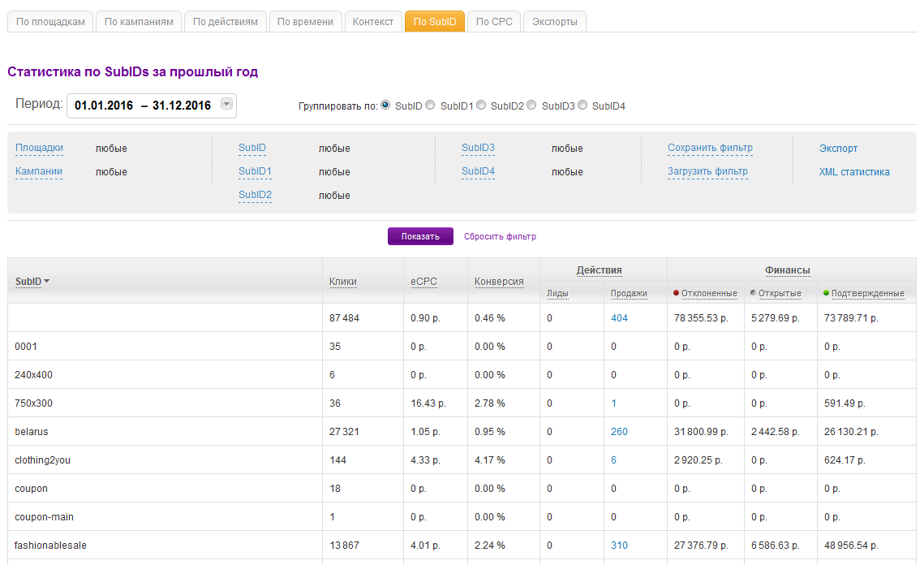Select the SubID2 grouping radio button
924x565 pixels.
pos(481,105)
